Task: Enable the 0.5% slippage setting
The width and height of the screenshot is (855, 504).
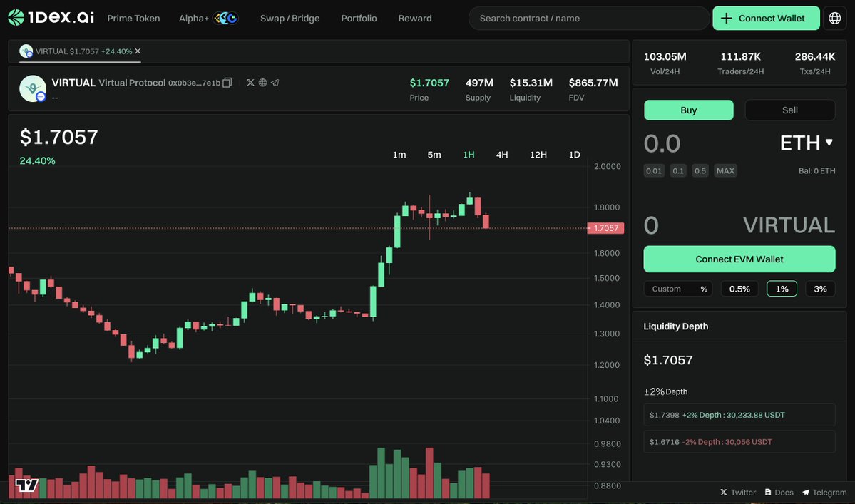Action: (739, 288)
